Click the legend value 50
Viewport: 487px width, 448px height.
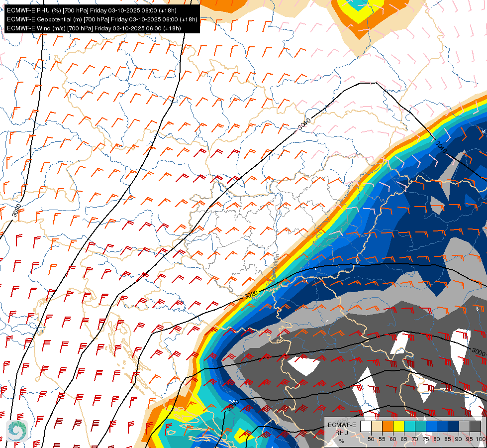coord(371,439)
